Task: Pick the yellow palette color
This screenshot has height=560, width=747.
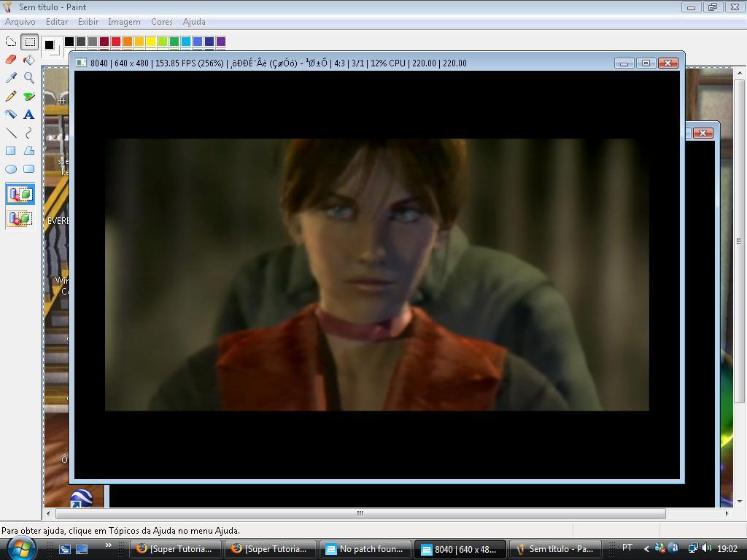Action: [151, 42]
